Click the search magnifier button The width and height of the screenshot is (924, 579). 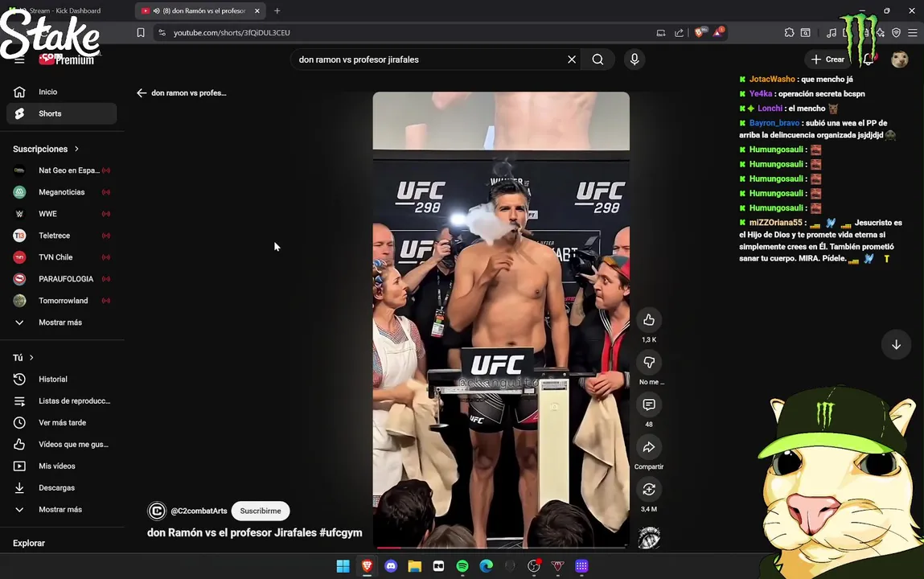point(598,60)
